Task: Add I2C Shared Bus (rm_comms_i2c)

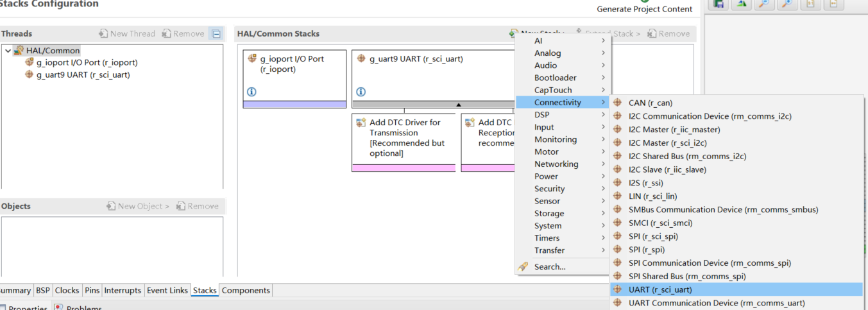Action: 736,156
